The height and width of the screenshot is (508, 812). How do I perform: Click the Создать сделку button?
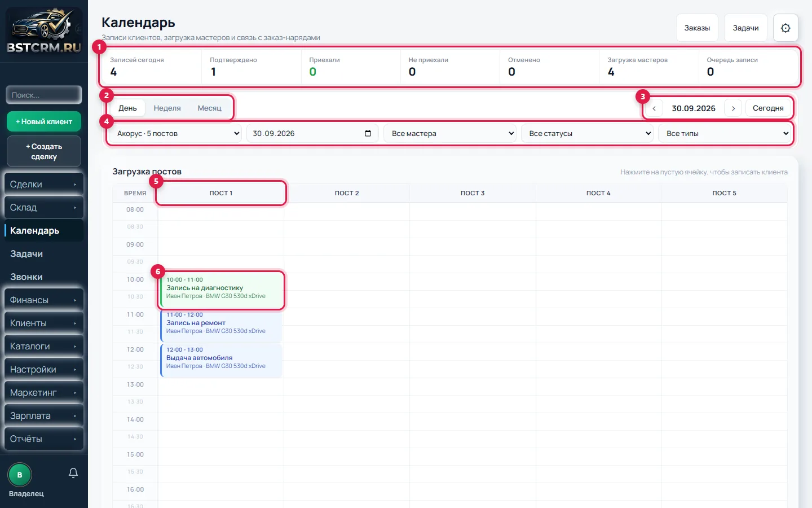[x=44, y=151]
